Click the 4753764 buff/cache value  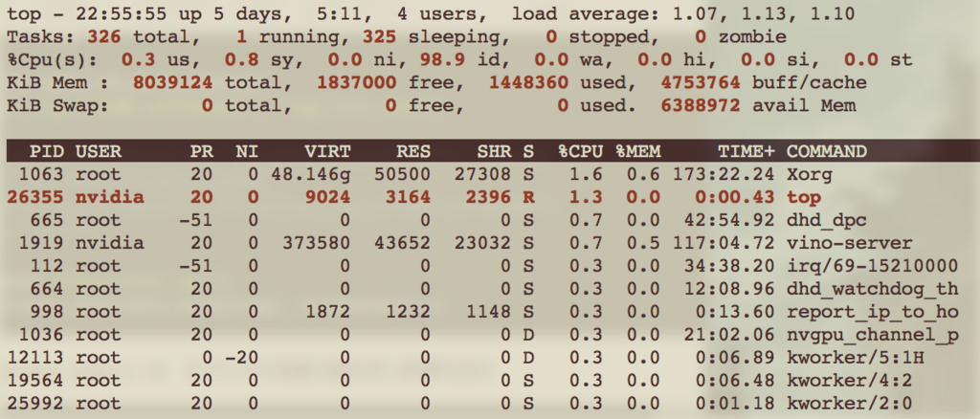point(700,82)
